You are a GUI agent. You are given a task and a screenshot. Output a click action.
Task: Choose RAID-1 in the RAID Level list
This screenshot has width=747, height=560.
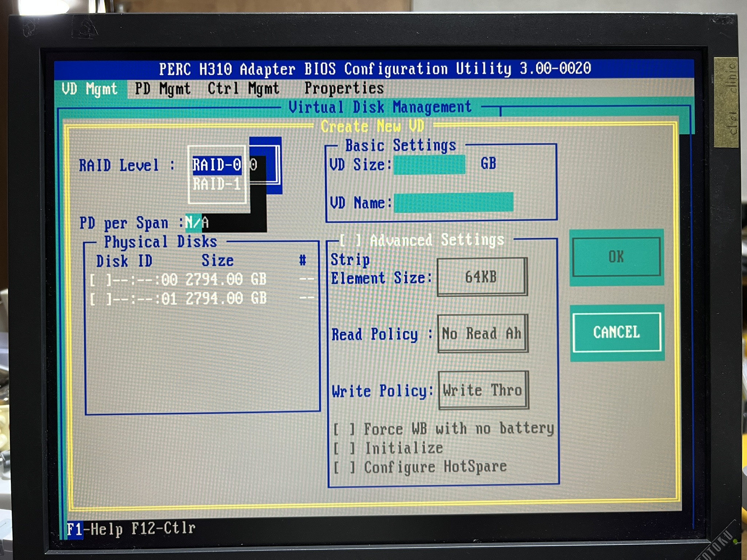click(x=217, y=184)
